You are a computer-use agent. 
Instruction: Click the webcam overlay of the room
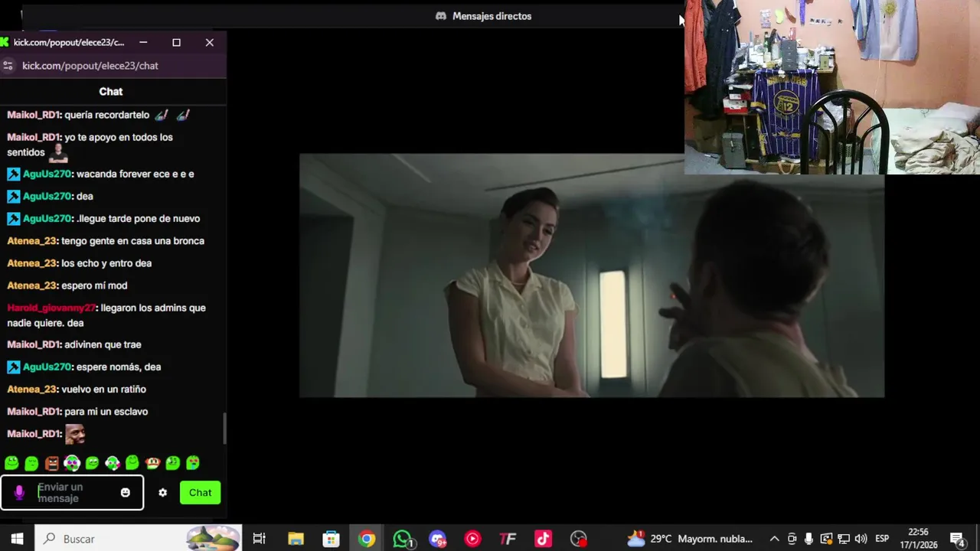(x=831, y=87)
